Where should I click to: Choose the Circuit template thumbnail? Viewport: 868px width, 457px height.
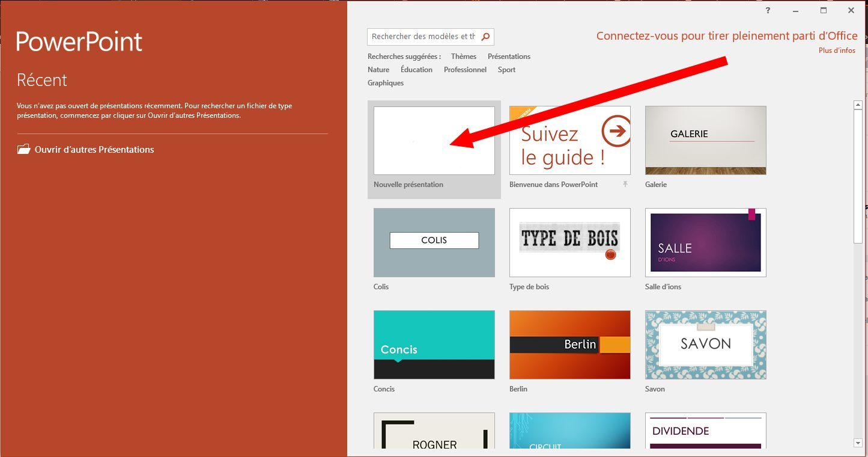(x=570, y=431)
